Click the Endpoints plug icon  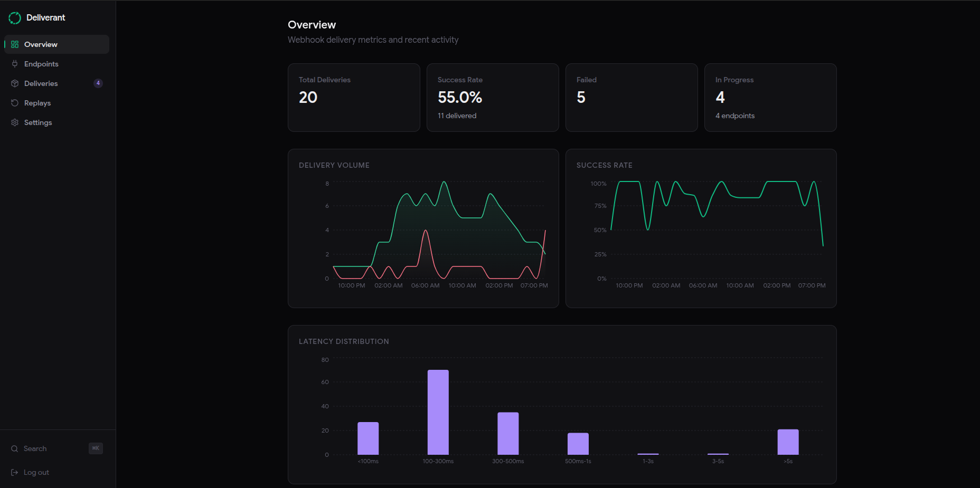[15, 64]
